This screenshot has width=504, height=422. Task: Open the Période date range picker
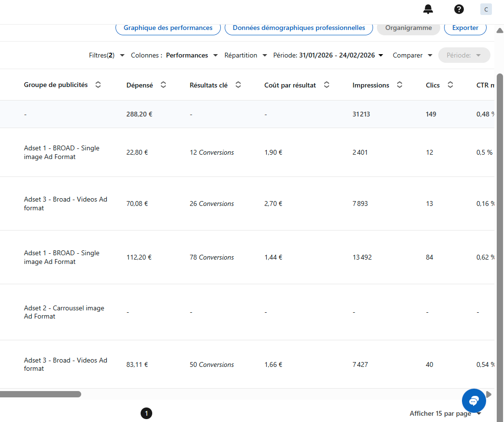click(x=329, y=56)
